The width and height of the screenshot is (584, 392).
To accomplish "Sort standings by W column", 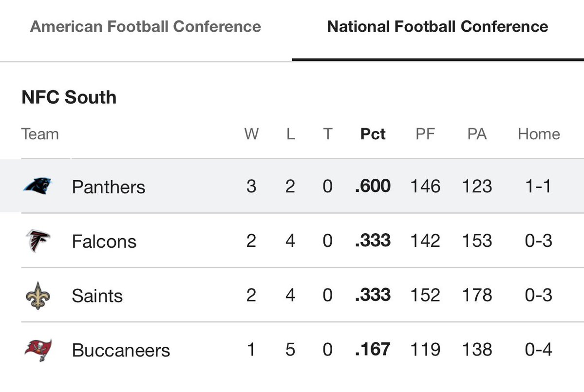I will pos(251,134).
